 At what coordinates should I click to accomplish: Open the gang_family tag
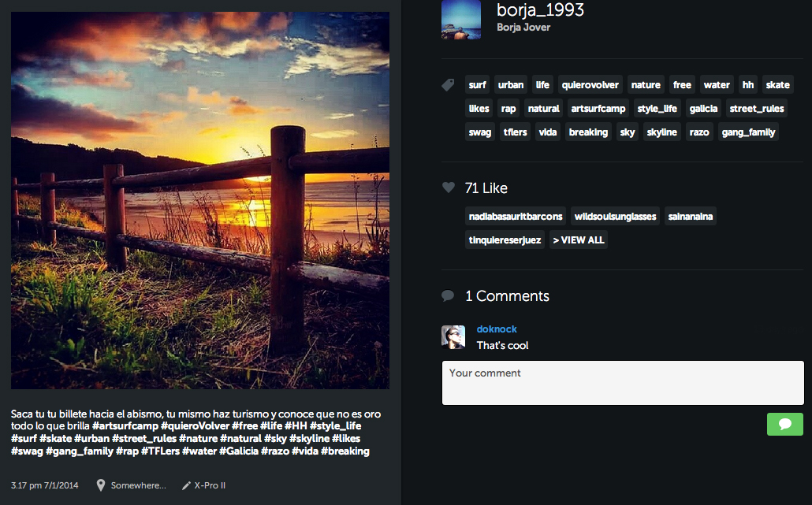point(748,132)
